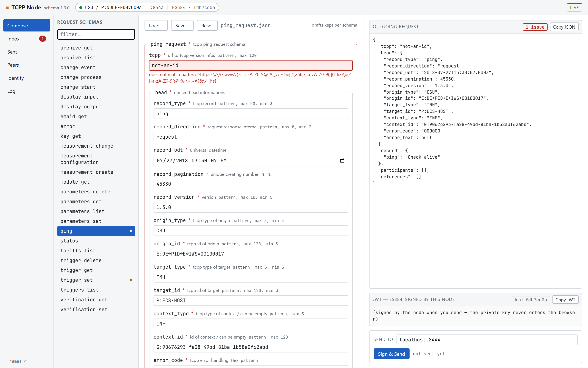The height and width of the screenshot is (368, 588).
Task: Go to the Sent section
Action: [27, 52]
